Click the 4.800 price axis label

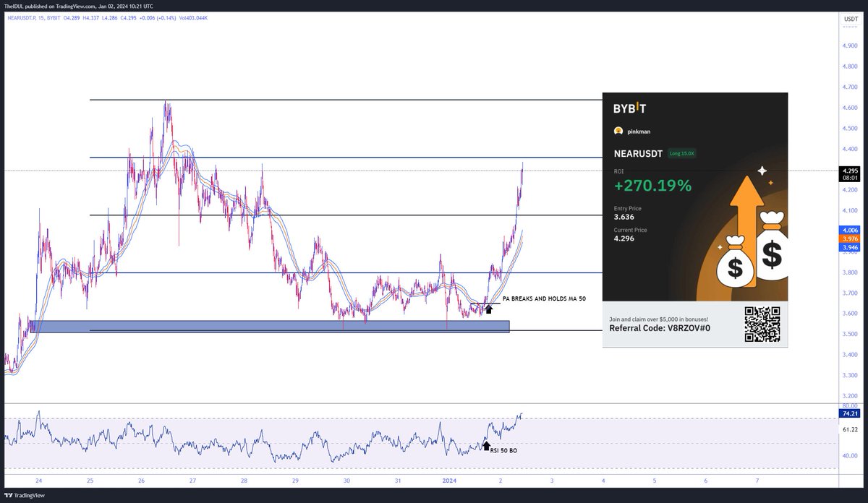click(850, 66)
